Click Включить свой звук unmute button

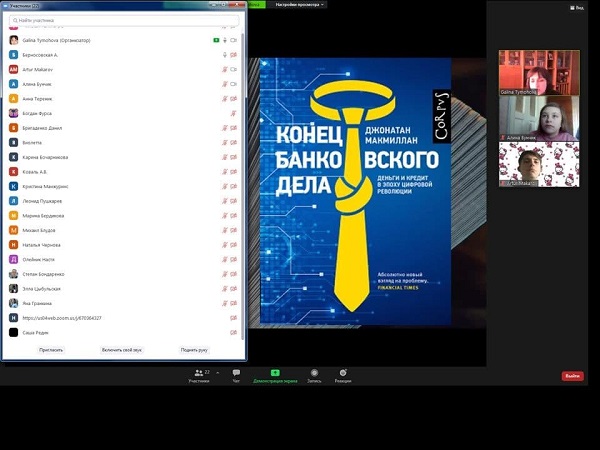(122, 350)
